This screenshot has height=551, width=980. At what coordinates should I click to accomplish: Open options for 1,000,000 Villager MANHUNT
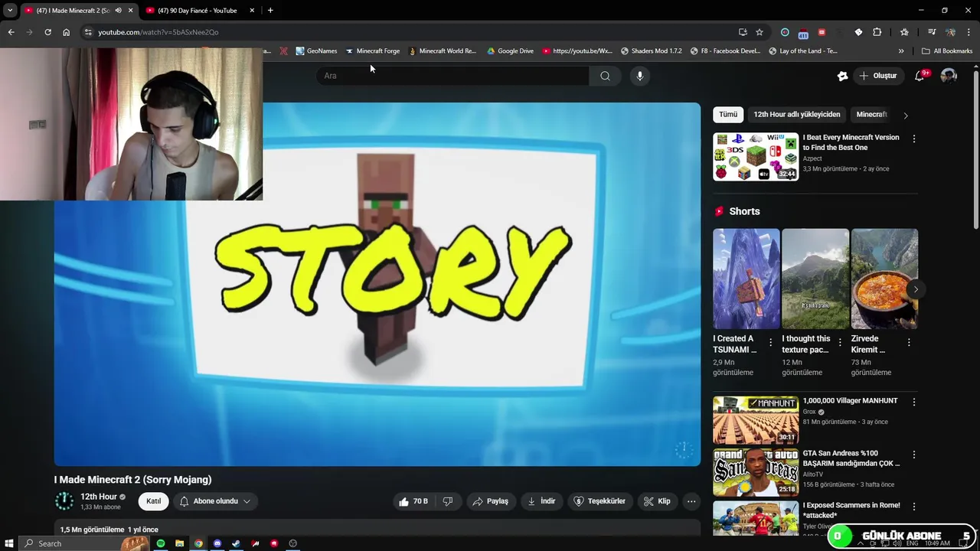[913, 402]
